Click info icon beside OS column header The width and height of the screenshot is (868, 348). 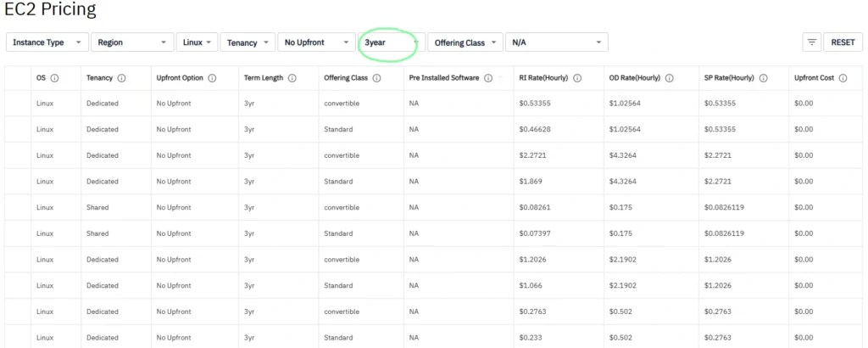pos(54,78)
